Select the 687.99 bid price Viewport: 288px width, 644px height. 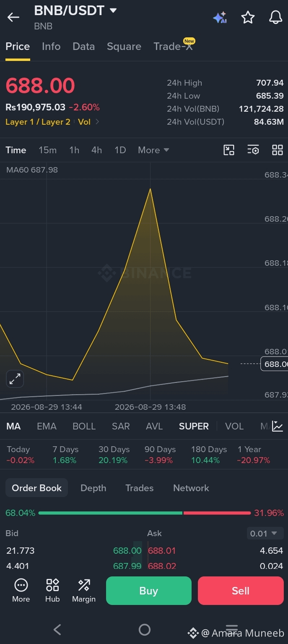point(127,566)
